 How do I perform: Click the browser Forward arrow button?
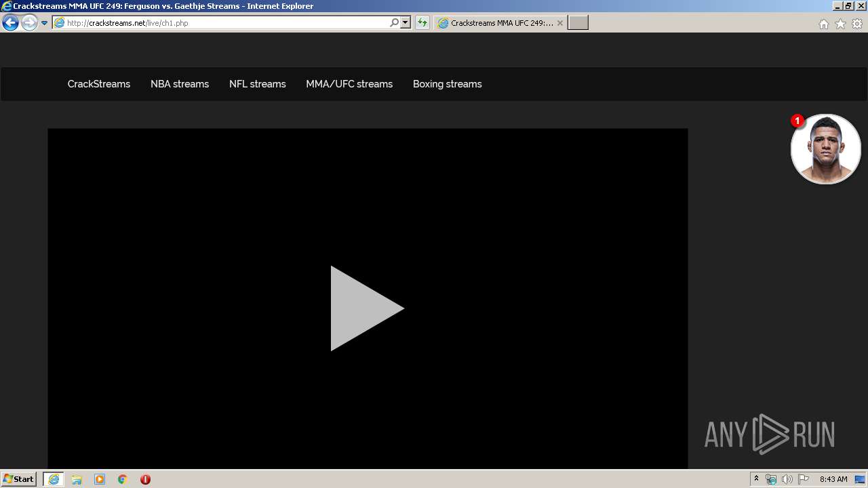click(29, 23)
